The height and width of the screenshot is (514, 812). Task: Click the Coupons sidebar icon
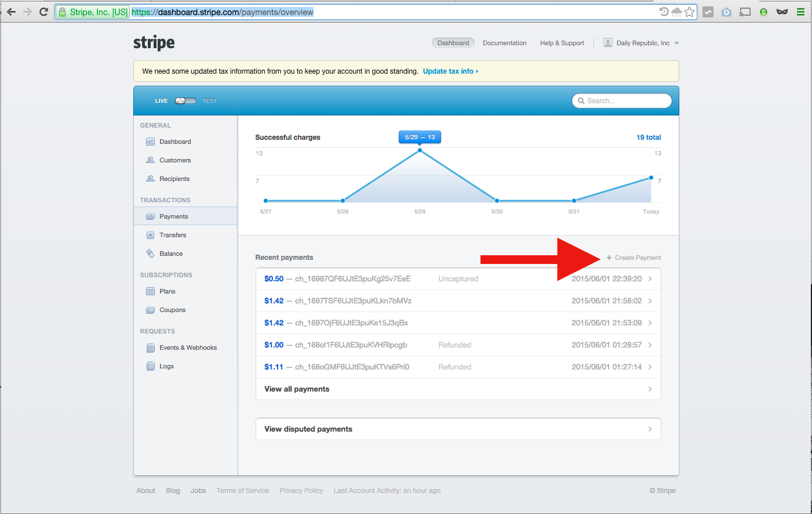click(150, 310)
